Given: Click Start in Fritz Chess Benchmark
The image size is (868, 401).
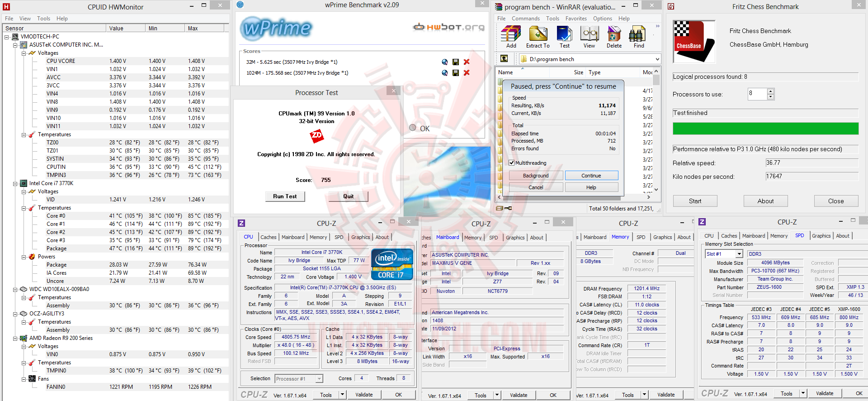Looking at the screenshot, I should coord(695,201).
